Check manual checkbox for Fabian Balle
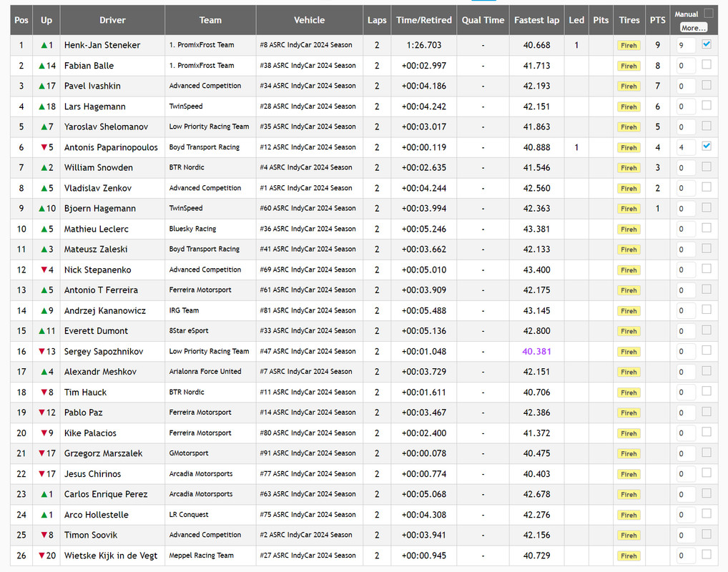Image resolution: width=728 pixels, height=572 pixels. tap(707, 64)
